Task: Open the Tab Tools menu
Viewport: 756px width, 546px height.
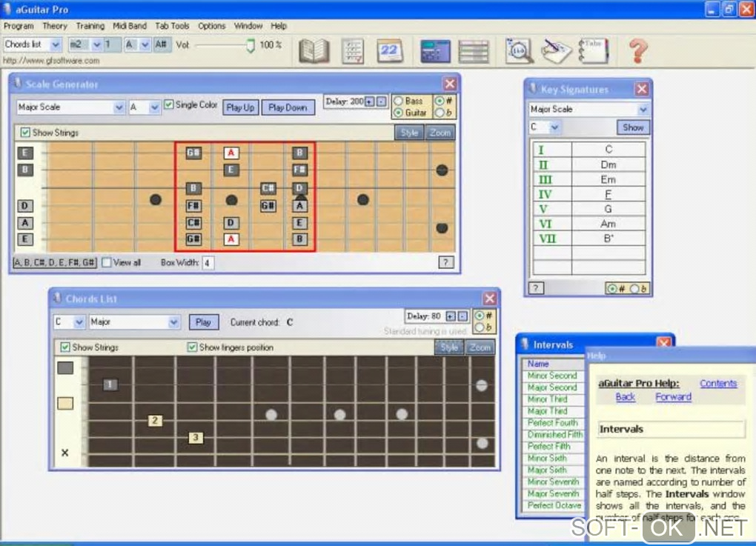Action: click(172, 26)
